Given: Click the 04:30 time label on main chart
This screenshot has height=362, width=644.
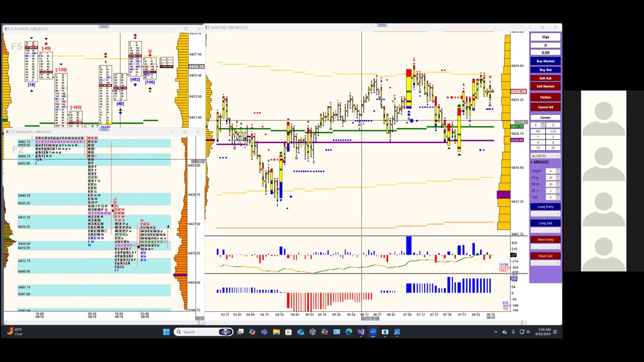Looking at the screenshot, I should tap(279, 315).
